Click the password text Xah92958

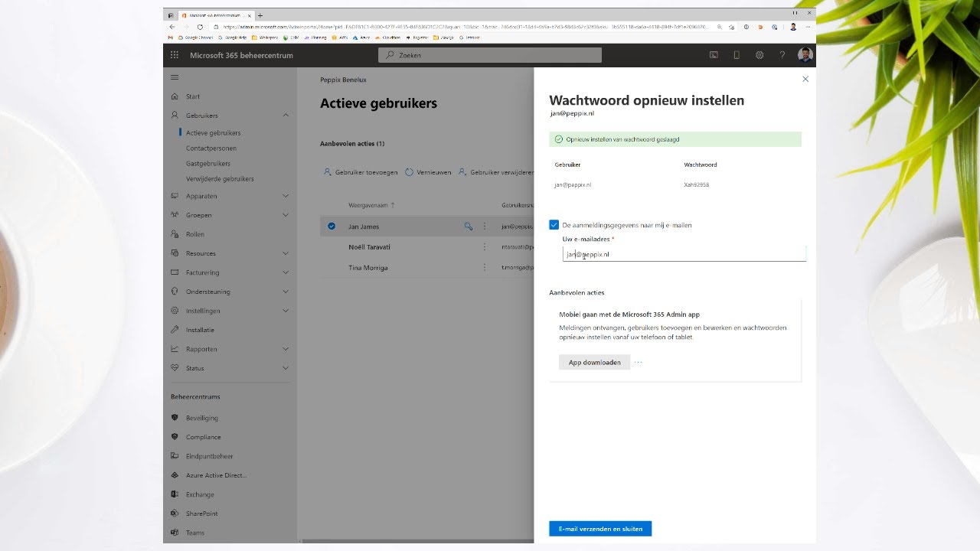(x=697, y=185)
